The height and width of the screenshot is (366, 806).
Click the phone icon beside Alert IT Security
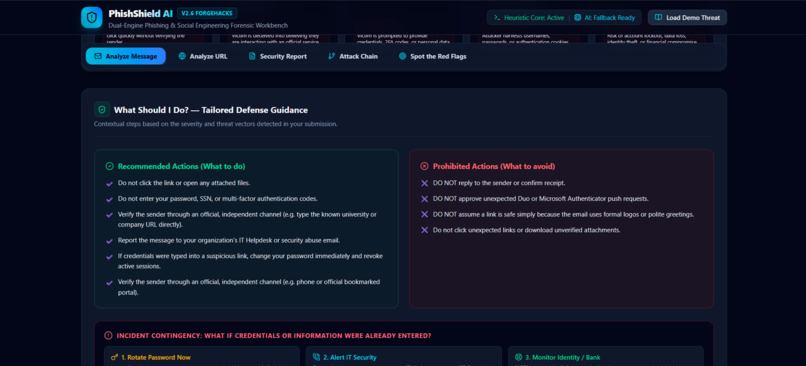point(316,357)
